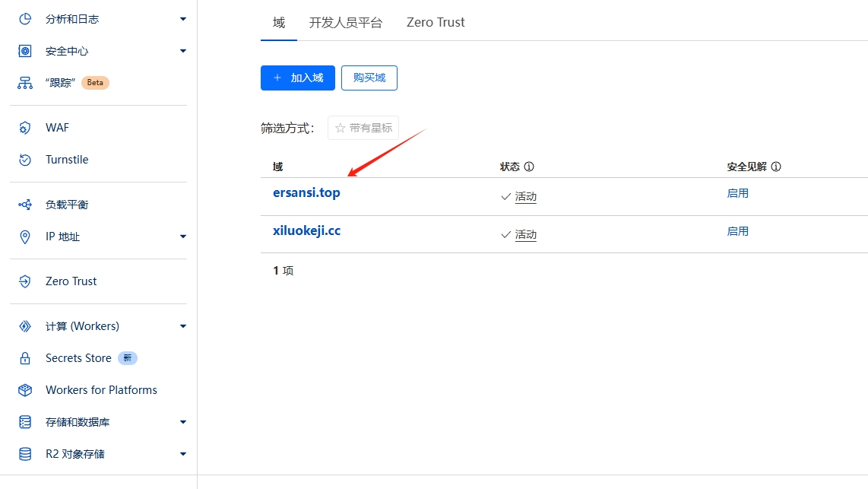
Task: Toggle the 带有星标 starred filter
Action: click(x=363, y=128)
